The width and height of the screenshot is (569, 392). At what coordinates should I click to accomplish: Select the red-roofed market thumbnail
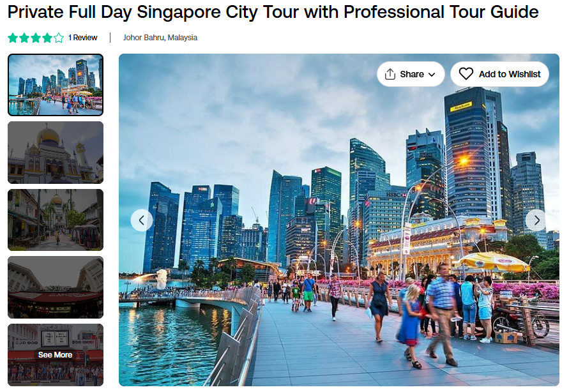point(56,287)
